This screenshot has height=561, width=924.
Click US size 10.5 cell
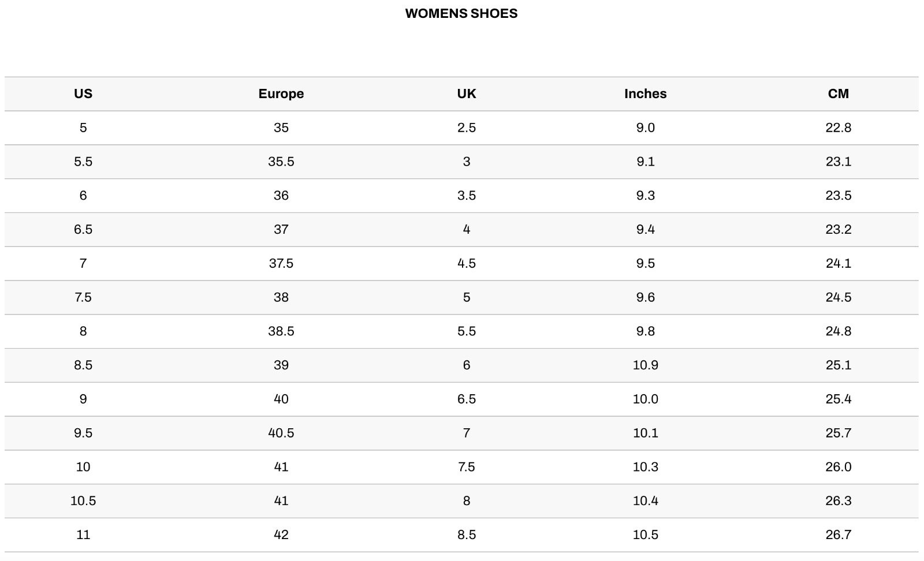[x=83, y=501]
